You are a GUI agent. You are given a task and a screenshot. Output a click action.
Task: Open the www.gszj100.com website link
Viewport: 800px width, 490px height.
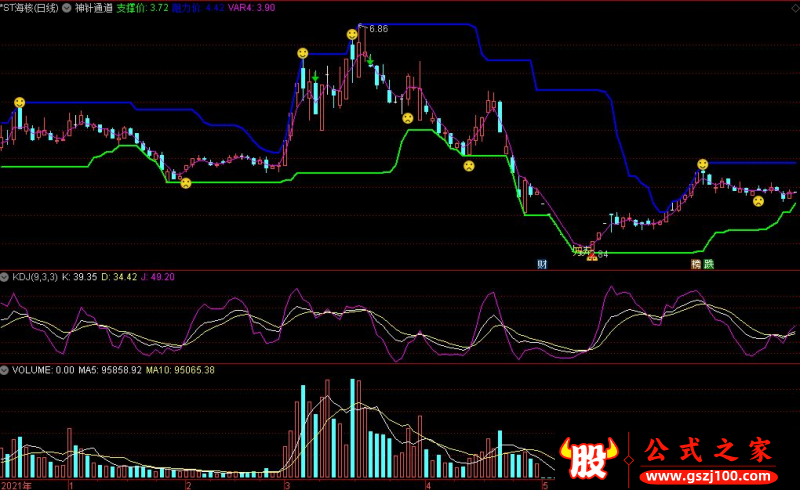707,475
